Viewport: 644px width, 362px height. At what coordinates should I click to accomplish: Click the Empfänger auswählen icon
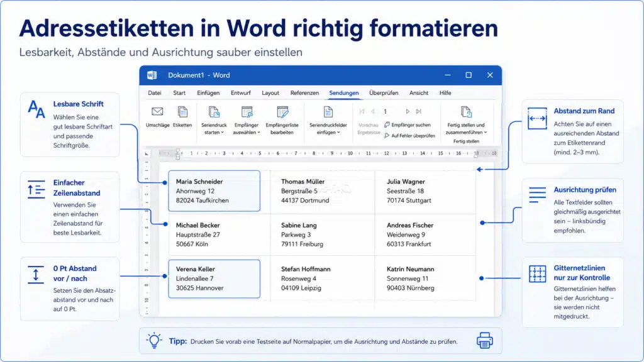click(247, 112)
